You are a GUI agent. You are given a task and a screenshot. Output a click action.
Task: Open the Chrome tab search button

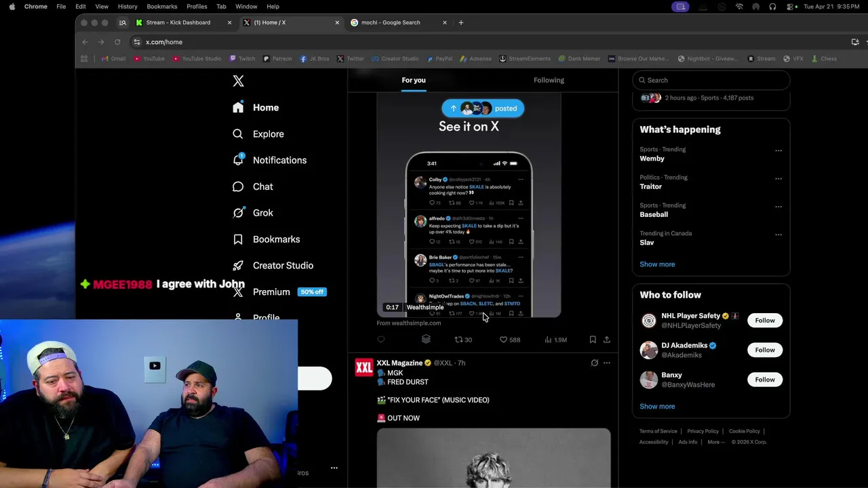(123, 22)
